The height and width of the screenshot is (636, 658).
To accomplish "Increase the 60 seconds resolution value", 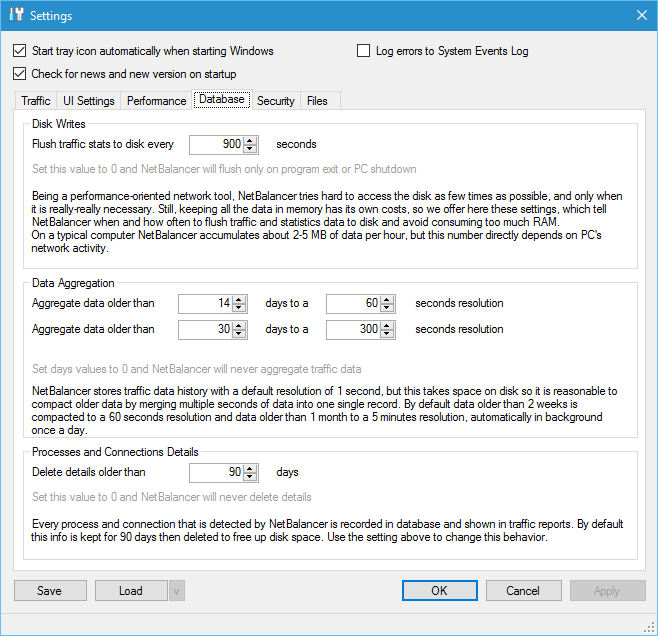I will click(387, 300).
